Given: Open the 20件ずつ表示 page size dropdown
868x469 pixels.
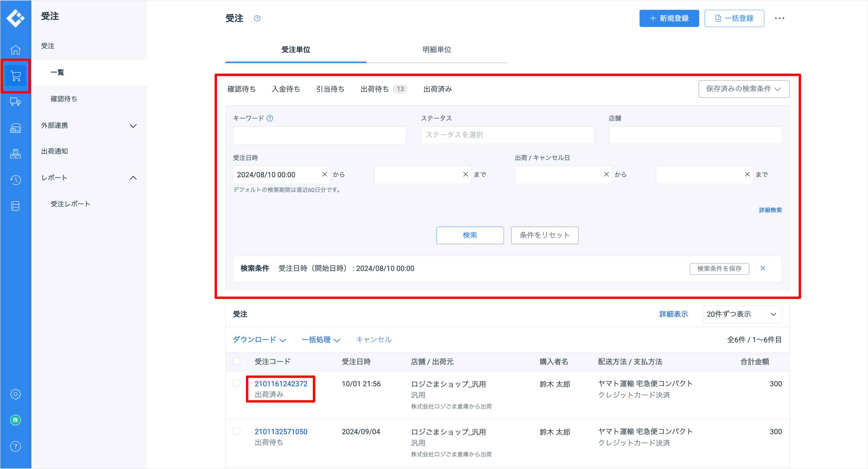Looking at the screenshot, I should 742,314.
